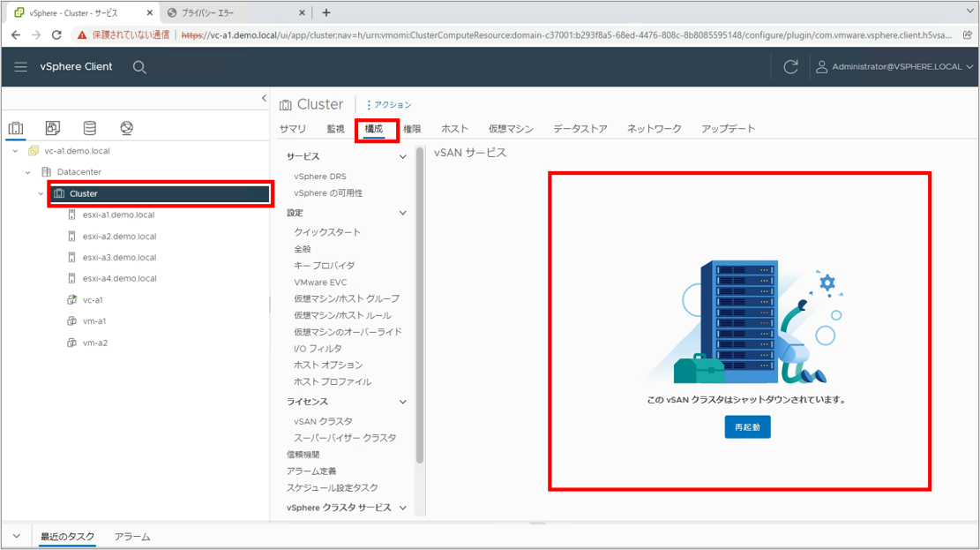Expand the recent tasks panel chevron
980x550 pixels.
[x=16, y=536]
